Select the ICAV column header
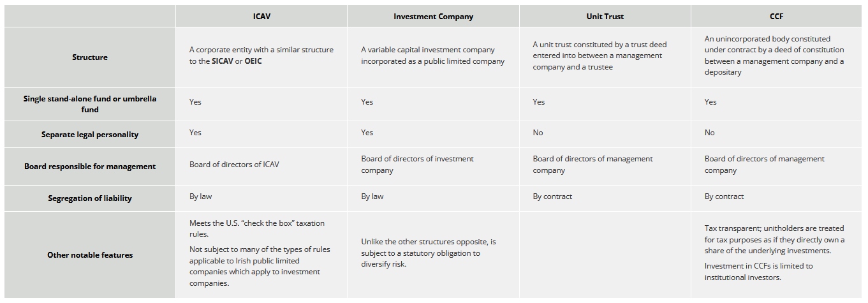868x303 pixels. click(x=261, y=17)
